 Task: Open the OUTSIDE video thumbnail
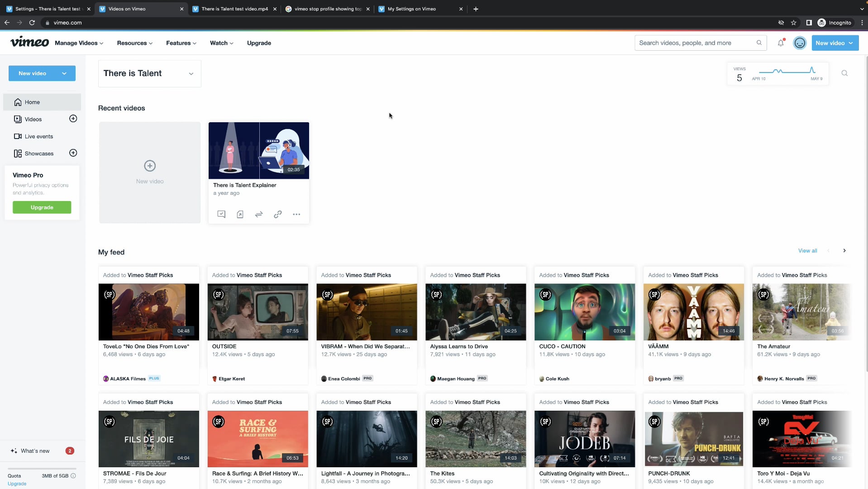click(258, 312)
